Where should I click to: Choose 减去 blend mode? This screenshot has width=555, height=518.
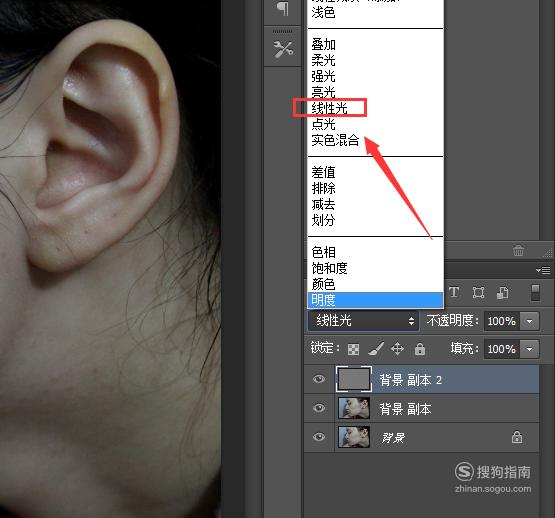(375, 205)
